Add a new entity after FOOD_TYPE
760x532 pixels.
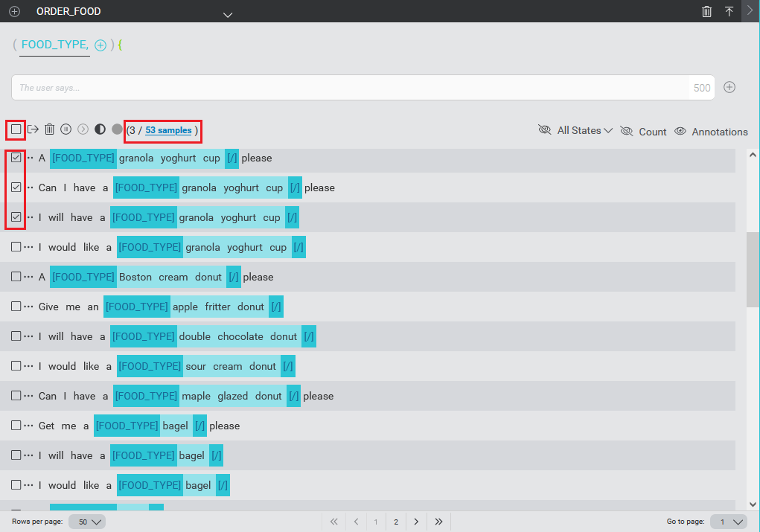coord(100,45)
